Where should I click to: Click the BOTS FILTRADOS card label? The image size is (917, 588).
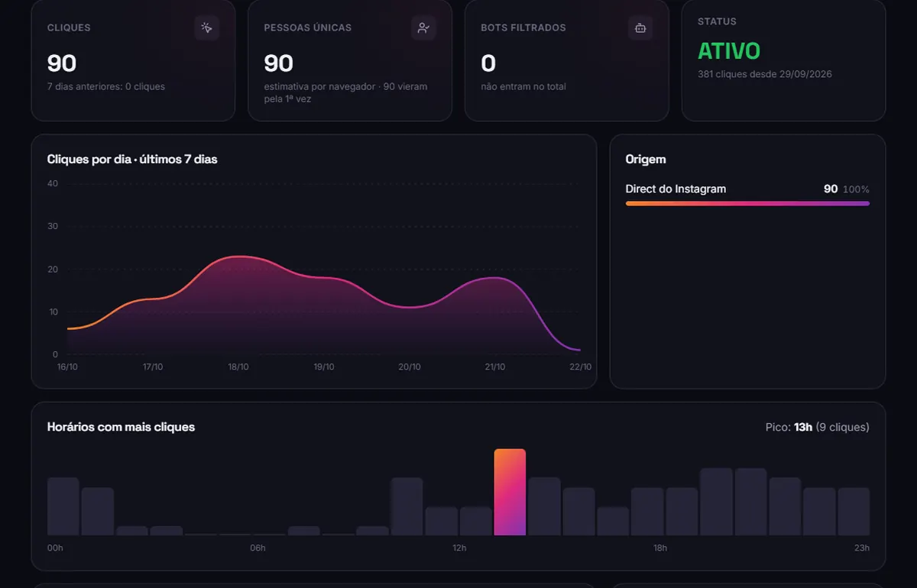tap(523, 27)
